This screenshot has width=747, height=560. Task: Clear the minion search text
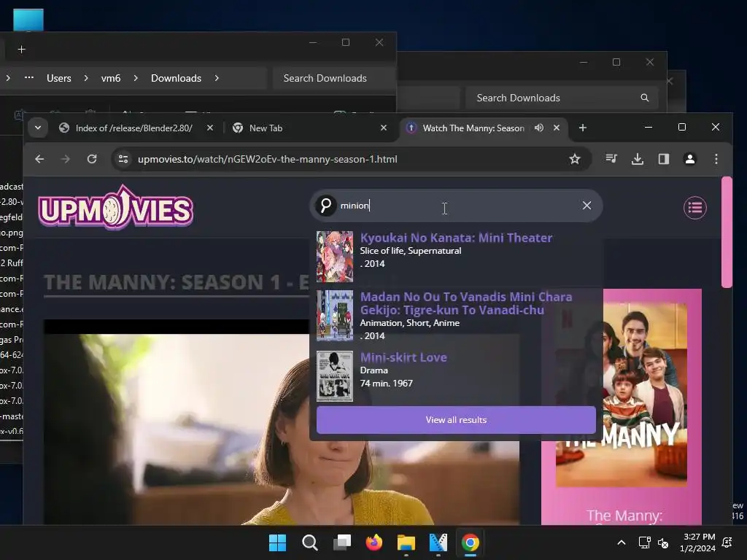[x=587, y=205]
